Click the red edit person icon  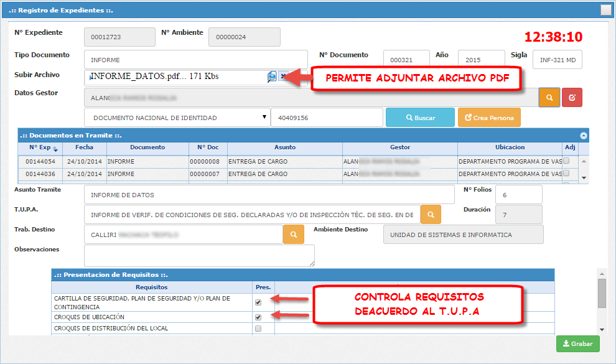[x=571, y=97]
